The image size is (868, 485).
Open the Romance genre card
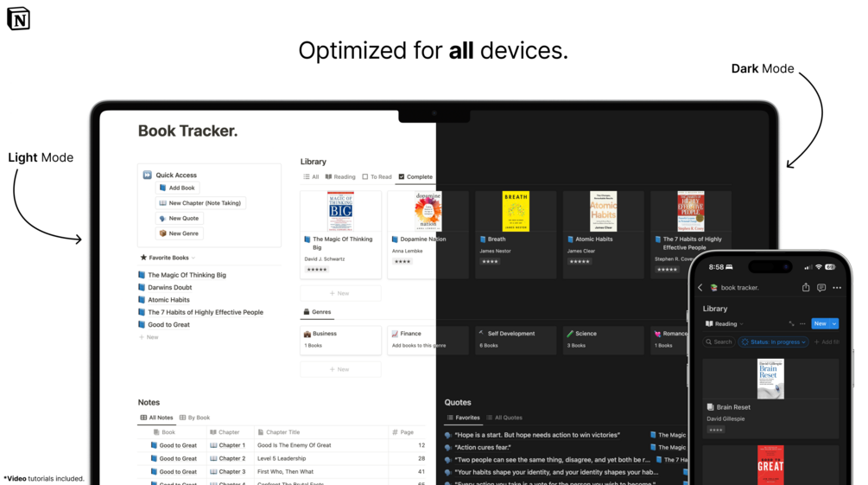[670, 340]
